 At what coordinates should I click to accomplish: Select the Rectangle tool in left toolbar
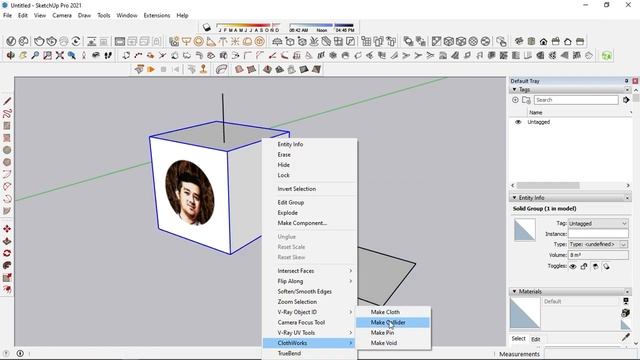7,126
